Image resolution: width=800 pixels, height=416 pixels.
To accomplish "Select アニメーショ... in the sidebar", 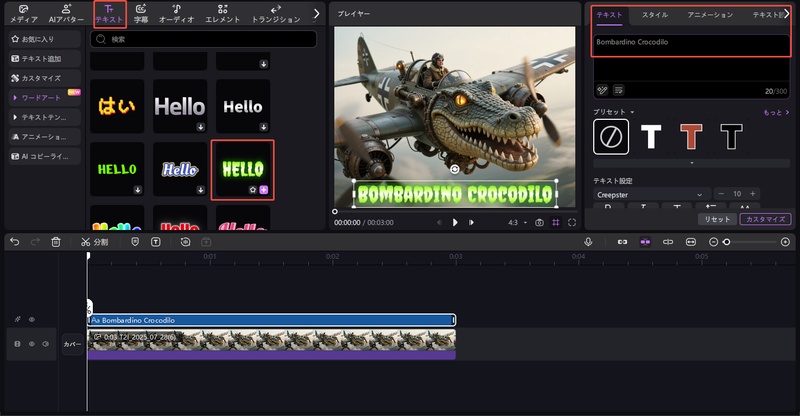I will (44, 137).
